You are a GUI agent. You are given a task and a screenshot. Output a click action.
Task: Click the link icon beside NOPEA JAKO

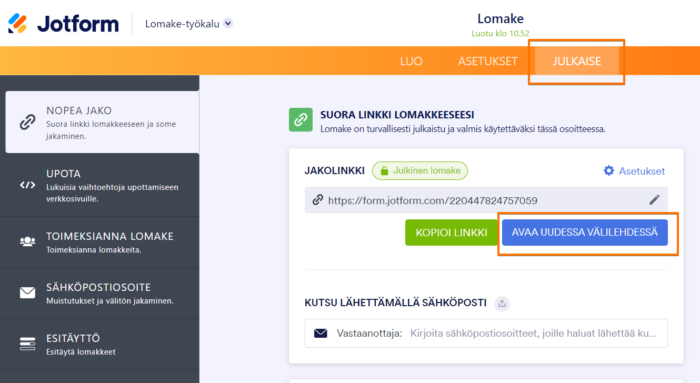click(x=28, y=122)
